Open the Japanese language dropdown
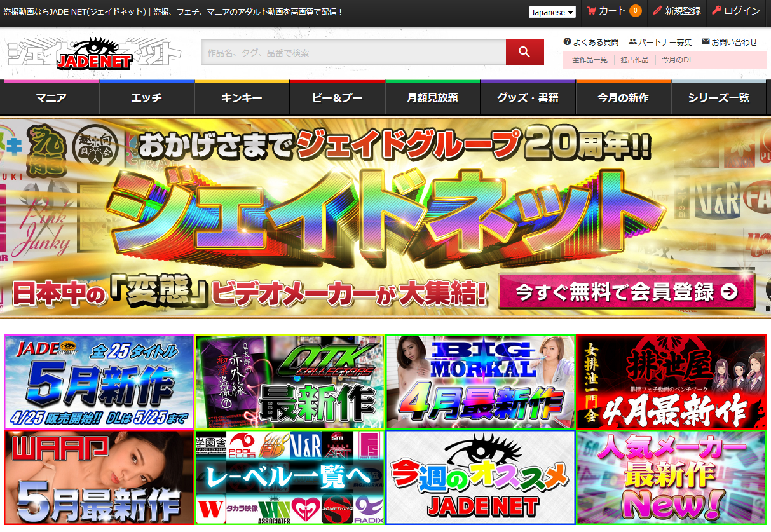This screenshot has height=532, width=771. pyautogui.click(x=552, y=12)
